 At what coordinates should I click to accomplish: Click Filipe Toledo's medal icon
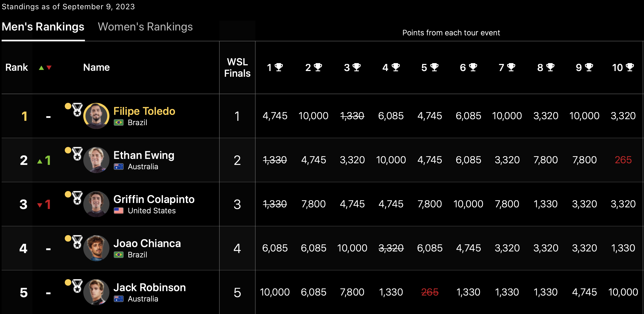[x=77, y=110]
